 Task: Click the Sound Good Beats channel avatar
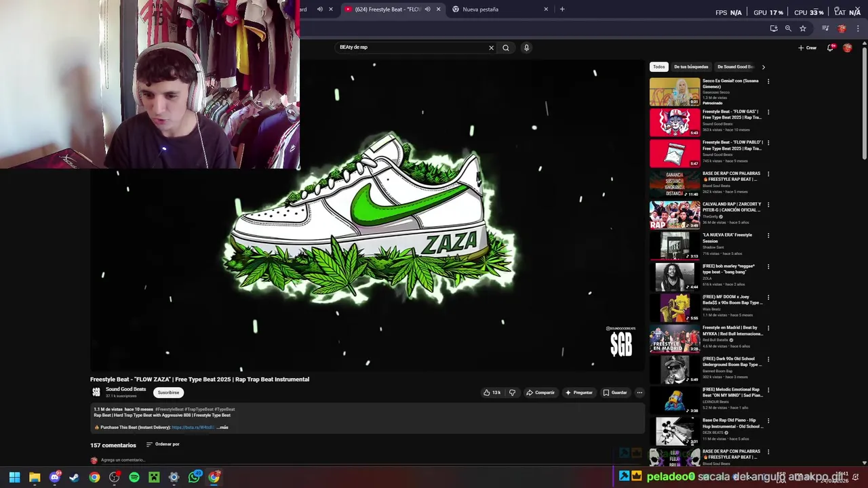coord(96,392)
